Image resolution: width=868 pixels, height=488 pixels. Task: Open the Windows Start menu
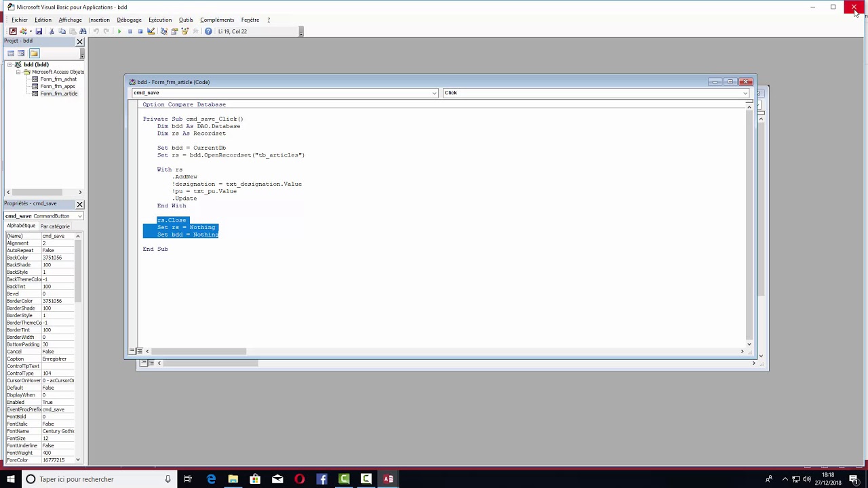[11, 479]
